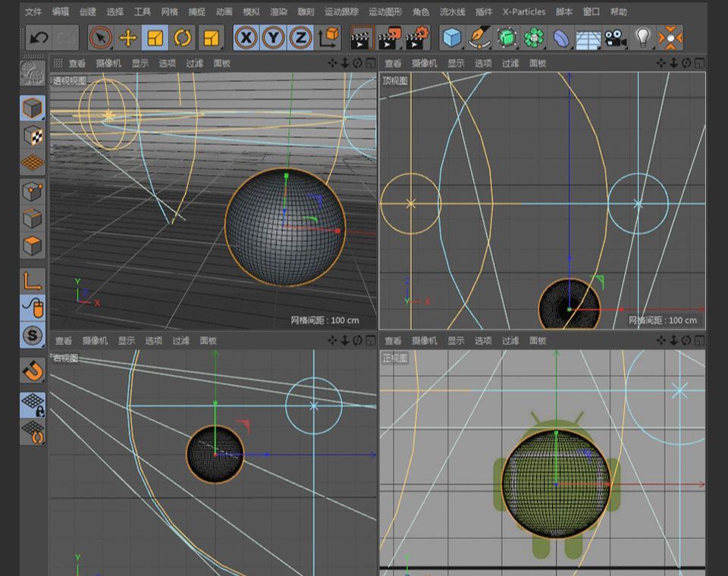Image resolution: width=728 pixels, height=576 pixels.
Task: Click the zoom icon of the perspective viewport
Action: (345, 63)
